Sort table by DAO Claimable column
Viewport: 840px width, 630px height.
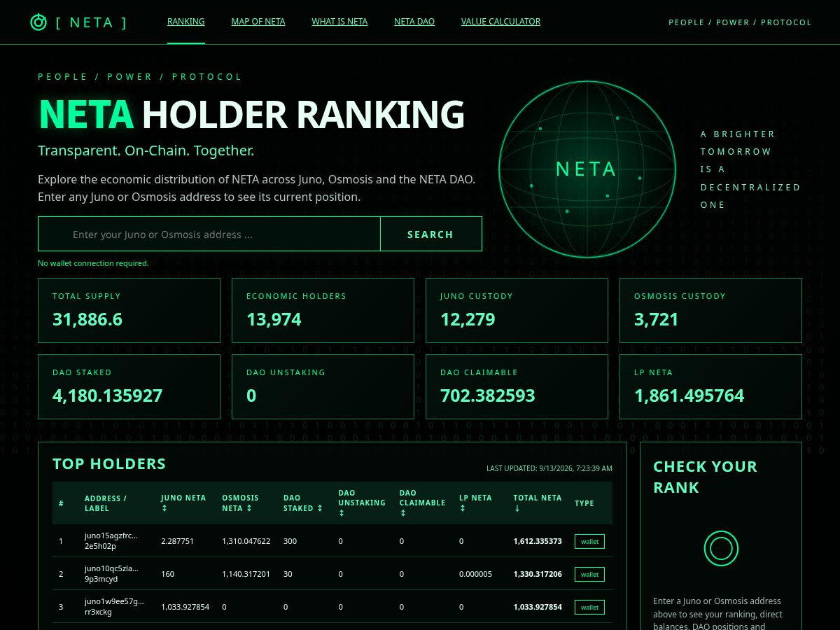(422, 503)
